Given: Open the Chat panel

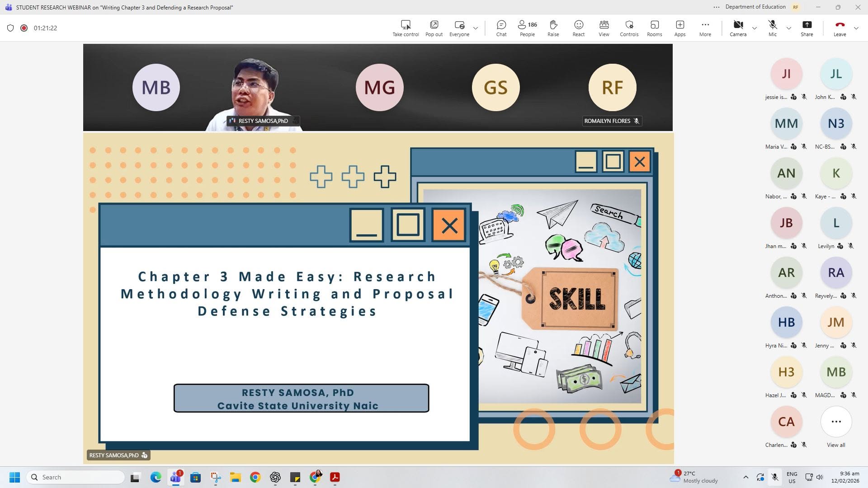Looking at the screenshot, I should click(501, 28).
